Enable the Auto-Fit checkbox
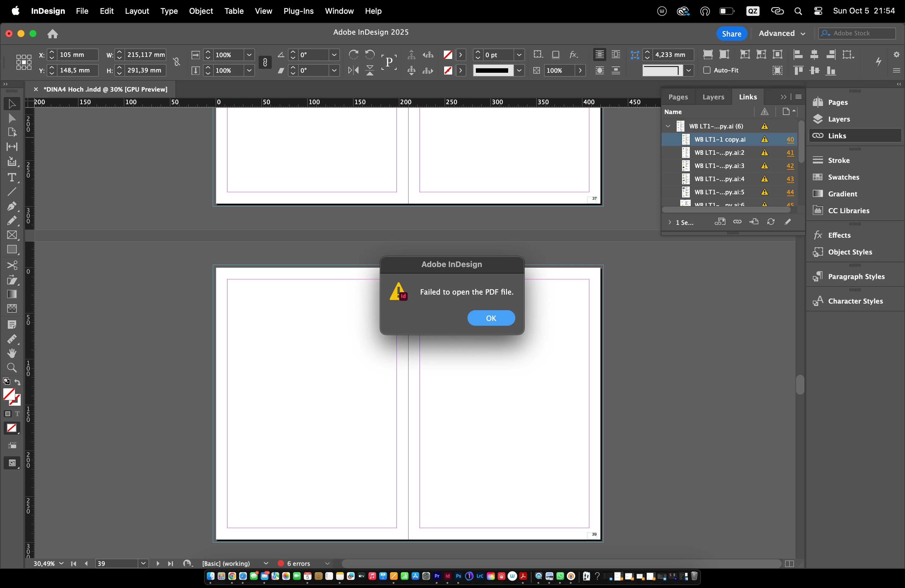 click(707, 70)
